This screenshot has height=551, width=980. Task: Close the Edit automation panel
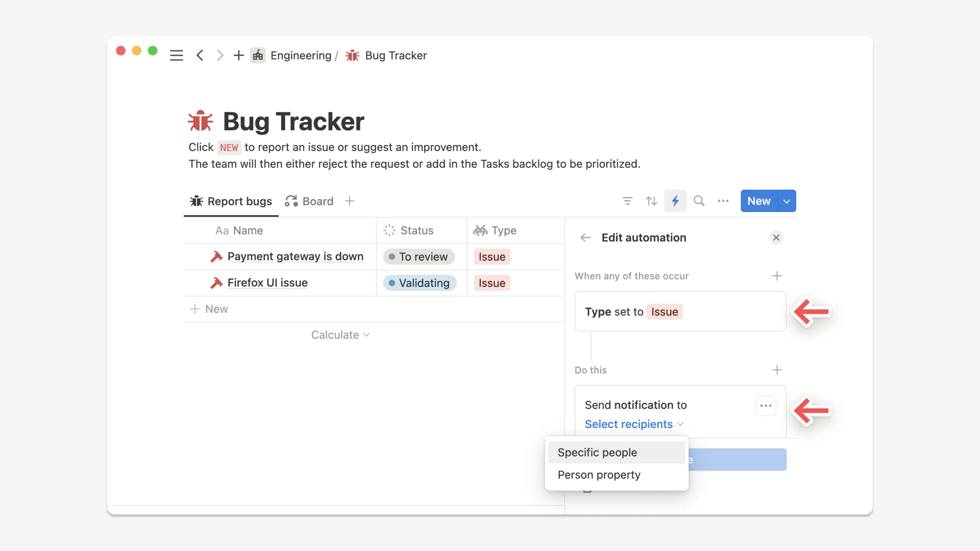coord(776,238)
